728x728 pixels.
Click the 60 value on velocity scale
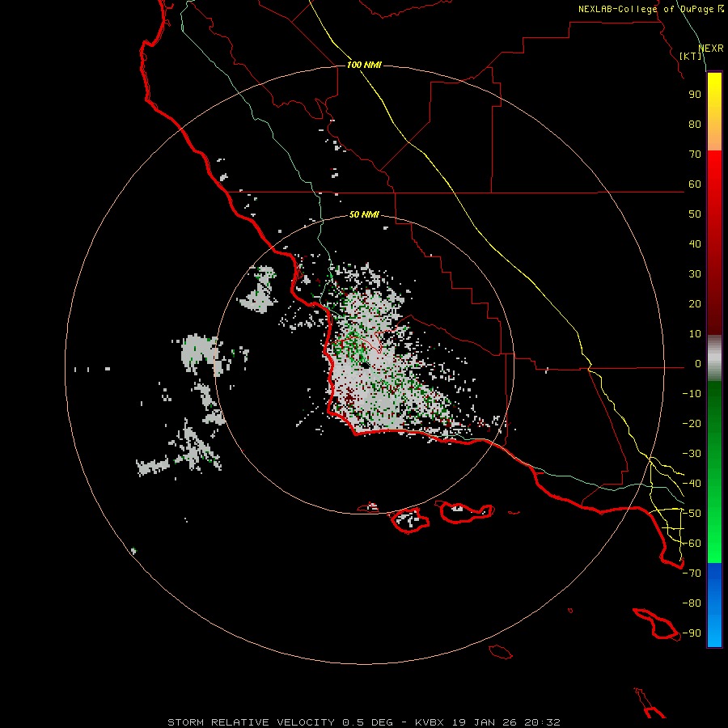(x=695, y=184)
